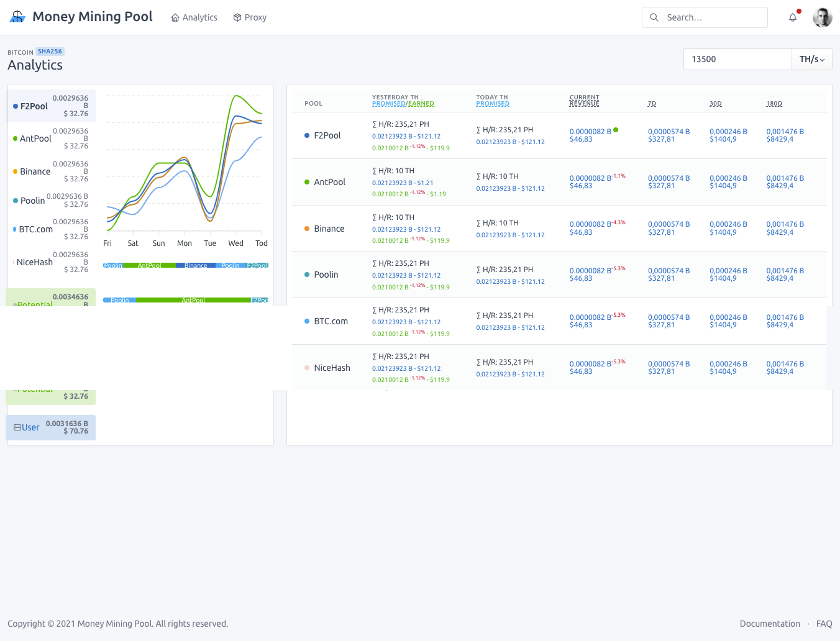Open the FAQ footer link
The height and width of the screenshot is (641, 840).
[x=824, y=624]
